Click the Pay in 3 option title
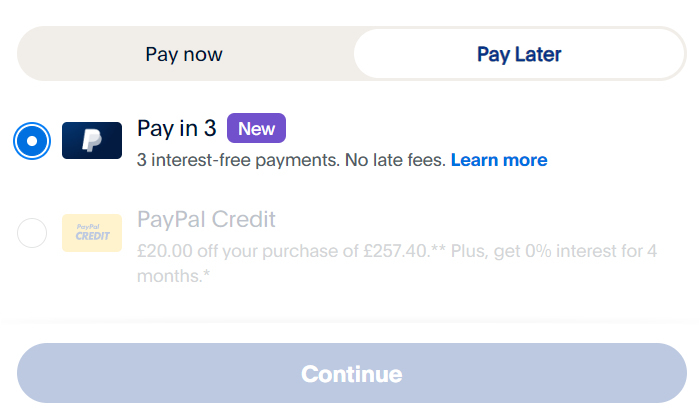 point(176,129)
